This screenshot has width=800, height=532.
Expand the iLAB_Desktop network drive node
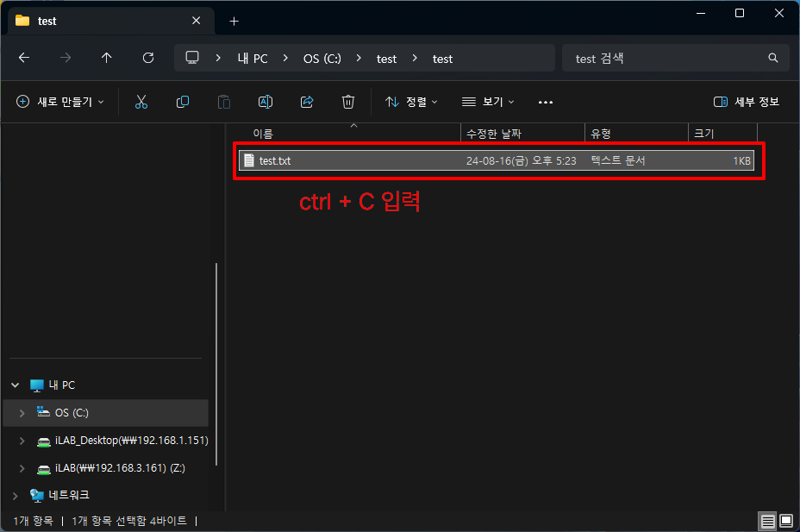coord(22,441)
